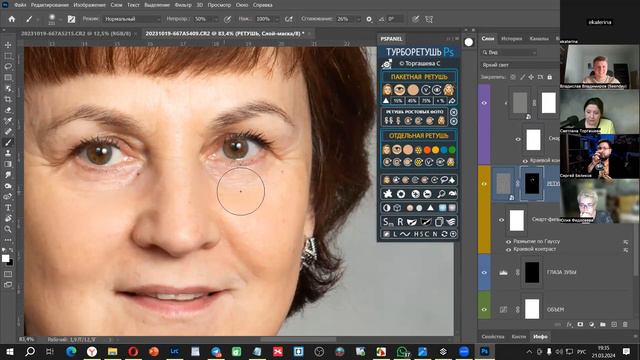Click the first face icon in ПАКЕТНАЯ РЕТУШЬ
Image resolution: width=640 pixels, height=360 pixels.
[387, 90]
